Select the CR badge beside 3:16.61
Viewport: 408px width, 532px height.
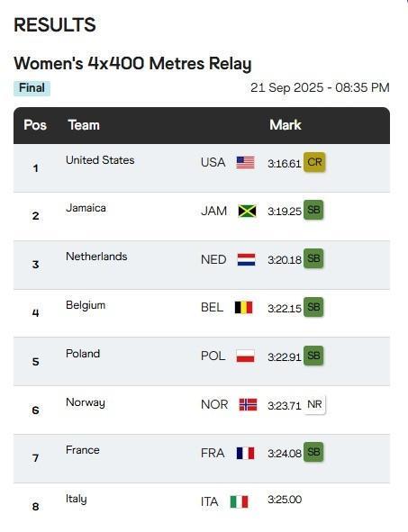314,162
